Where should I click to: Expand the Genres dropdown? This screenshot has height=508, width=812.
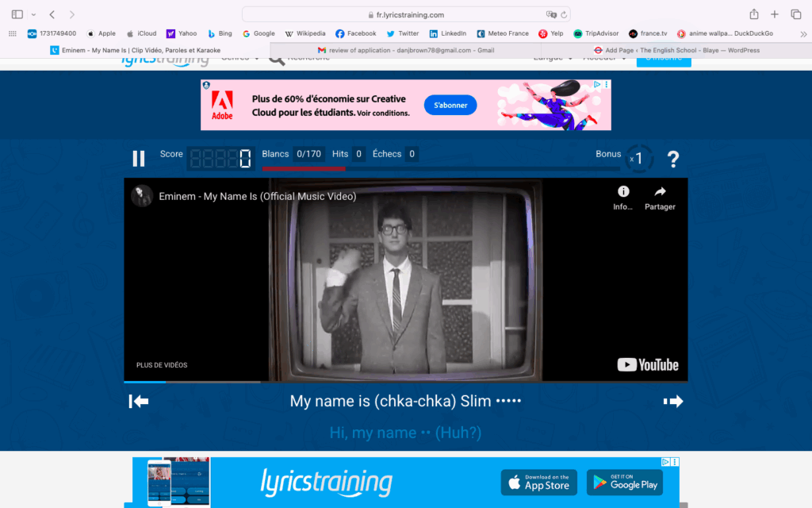tap(239, 59)
